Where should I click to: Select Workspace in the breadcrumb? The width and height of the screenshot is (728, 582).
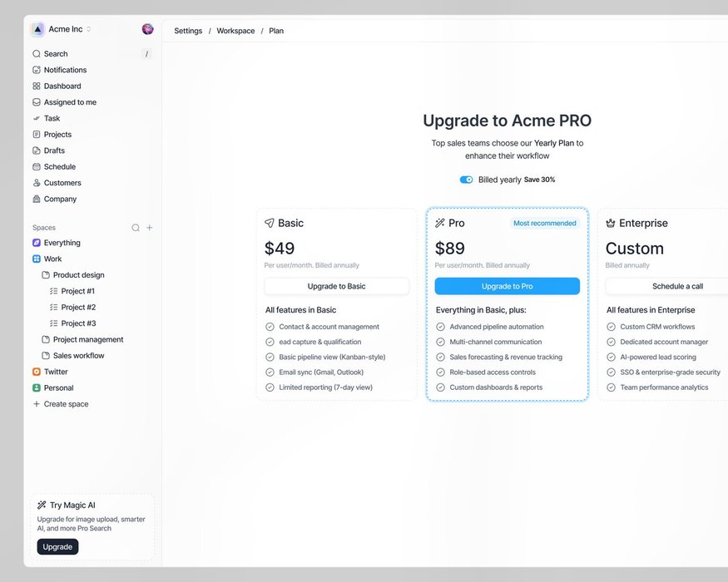tap(235, 31)
